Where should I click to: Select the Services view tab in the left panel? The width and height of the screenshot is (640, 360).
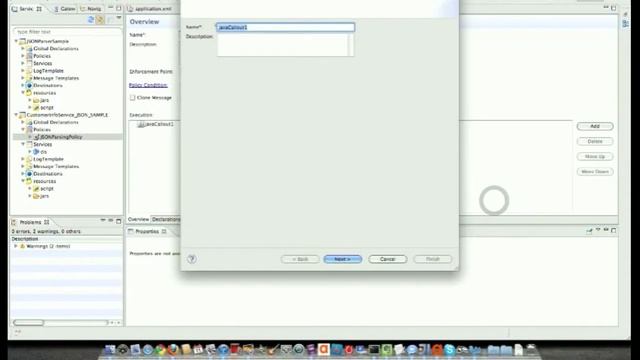pyautogui.click(x=27, y=9)
